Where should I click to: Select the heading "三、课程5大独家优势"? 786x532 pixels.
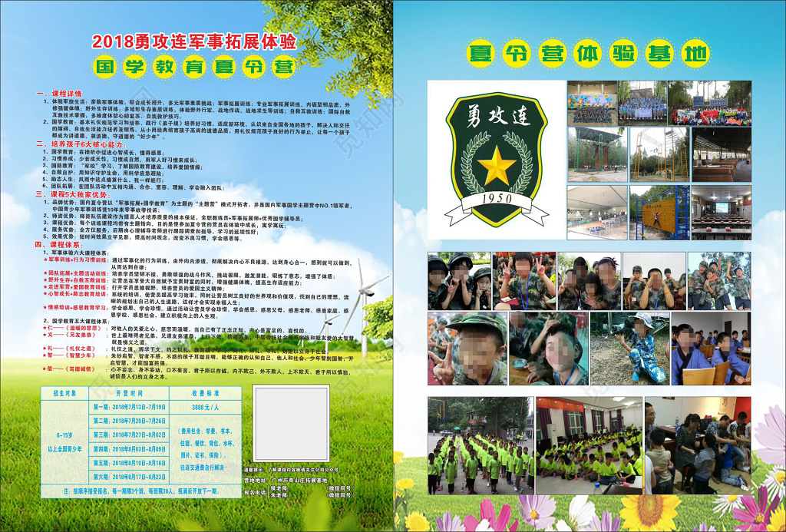(71, 194)
